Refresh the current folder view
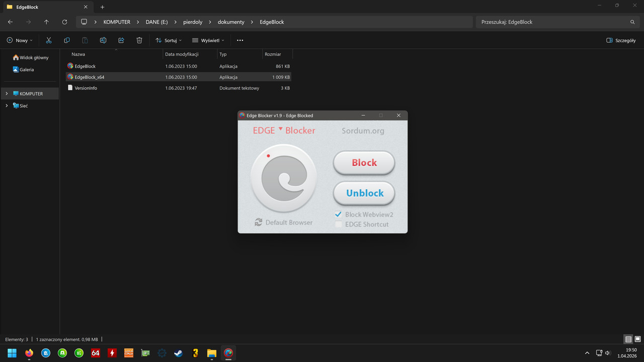 coord(64,22)
